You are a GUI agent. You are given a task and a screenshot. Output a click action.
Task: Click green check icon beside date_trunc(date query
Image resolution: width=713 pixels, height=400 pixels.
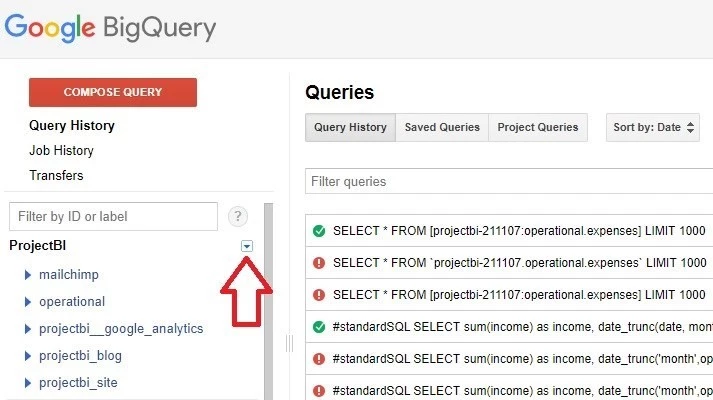point(319,326)
